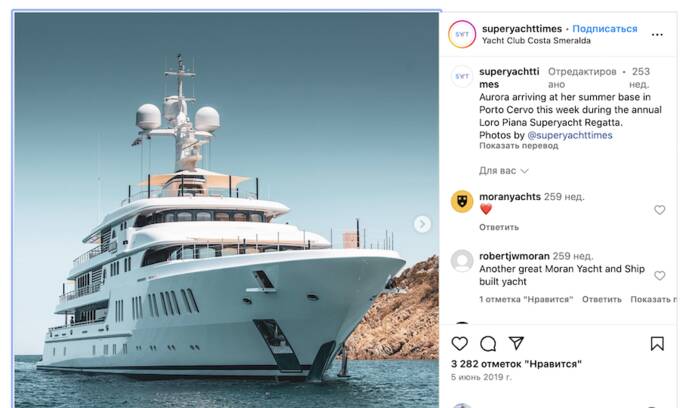
Task: Open the three-dot more options menu
Action: pyautogui.click(x=657, y=35)
